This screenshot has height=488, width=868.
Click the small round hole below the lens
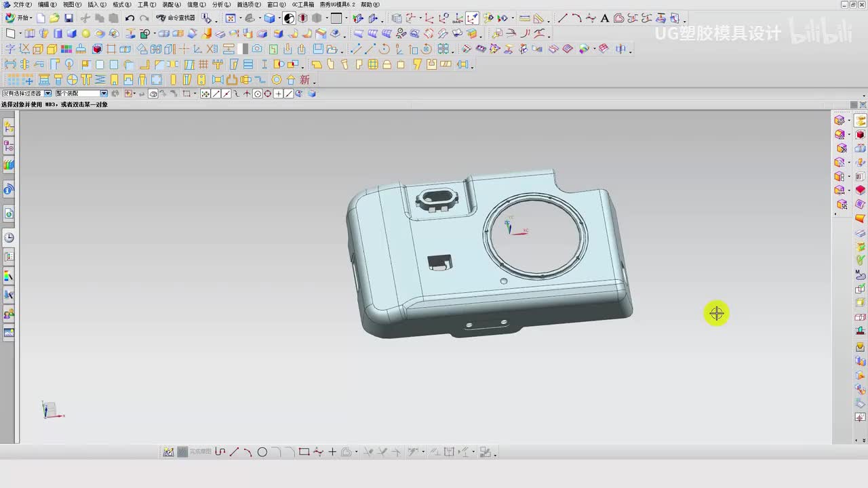coord(504,281)
